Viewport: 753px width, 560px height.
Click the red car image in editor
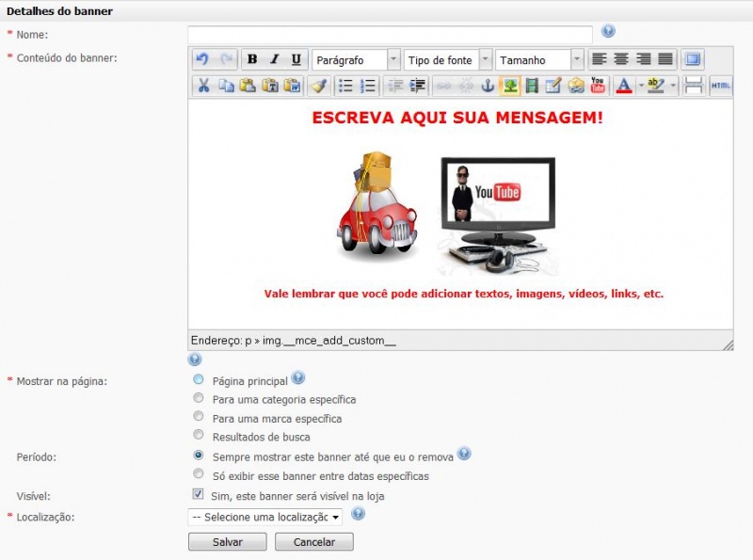point(377,206)
